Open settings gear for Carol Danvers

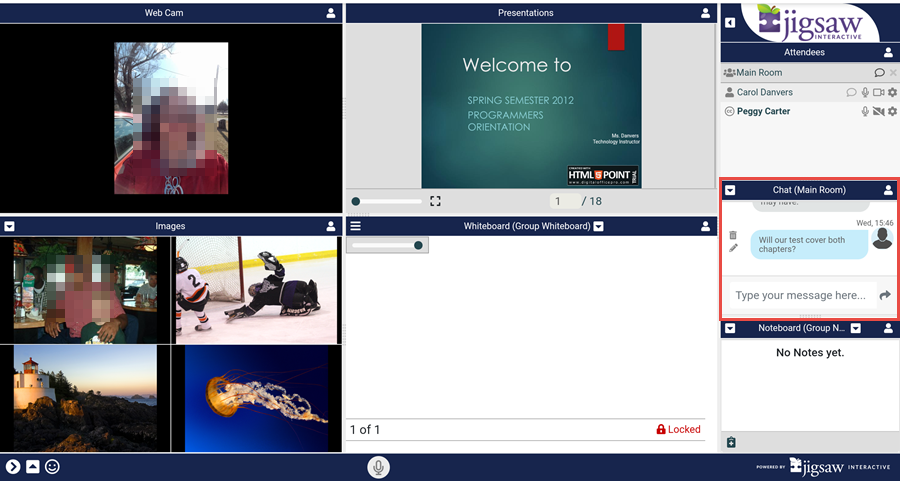coord(892,92)
